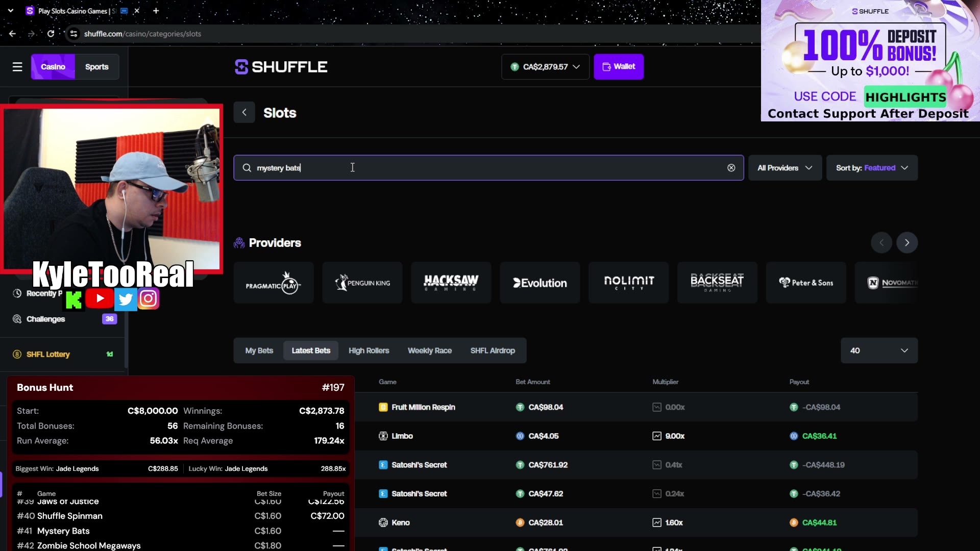Viewport: 980px width, 551px height.
Task: Close the Play Slots Casino Games tab
Action: tap(137, 11)
